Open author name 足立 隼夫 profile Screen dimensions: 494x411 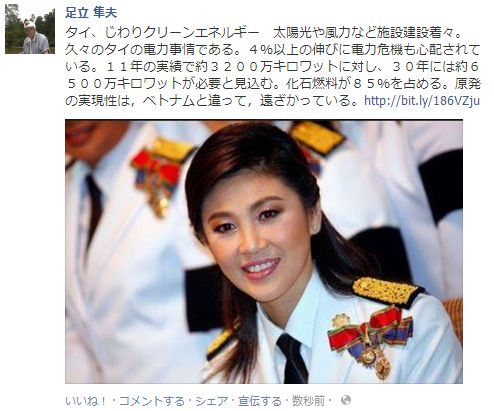[x=91, y=13]
